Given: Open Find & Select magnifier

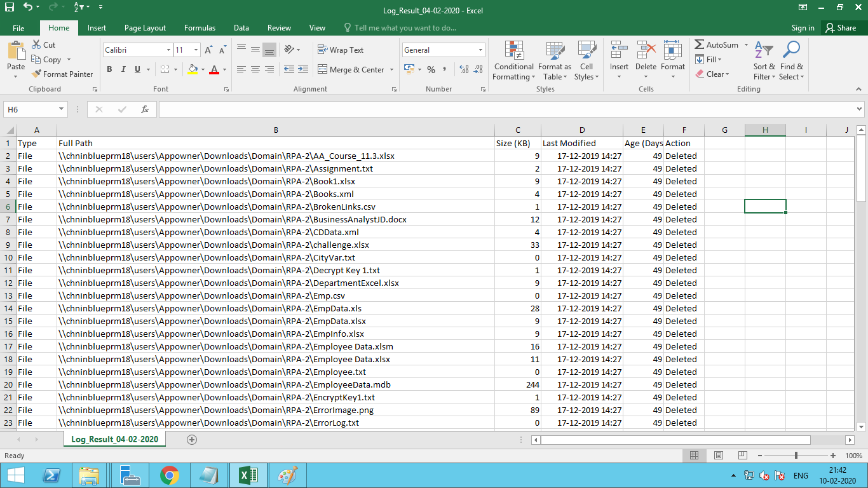Looking at the screenshot, I should 791,51.
